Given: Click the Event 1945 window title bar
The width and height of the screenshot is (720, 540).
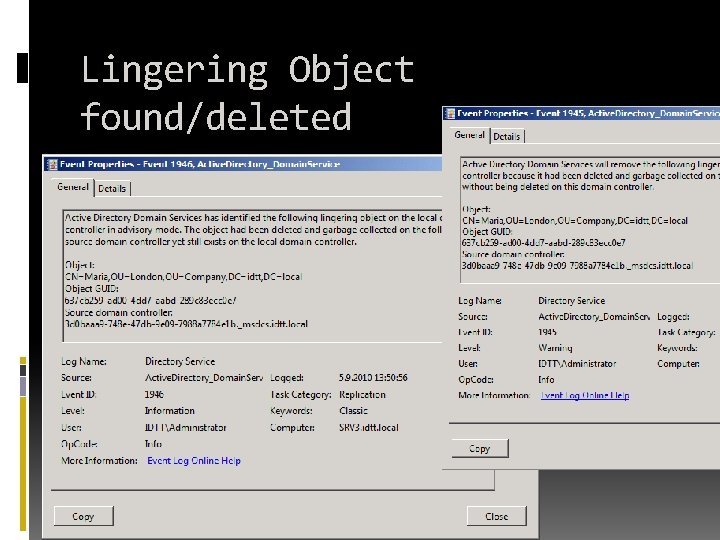Looking at the screenshot, I should [581, 113].
